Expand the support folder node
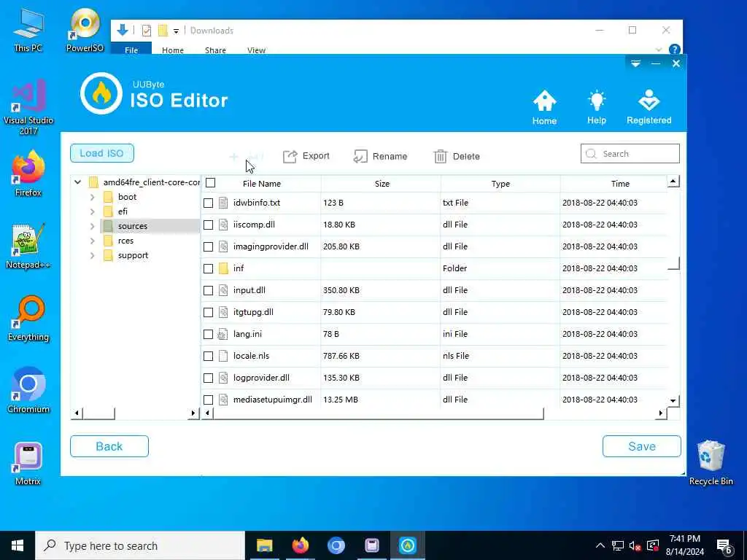 pyautogui.click(x=93, y=256)
